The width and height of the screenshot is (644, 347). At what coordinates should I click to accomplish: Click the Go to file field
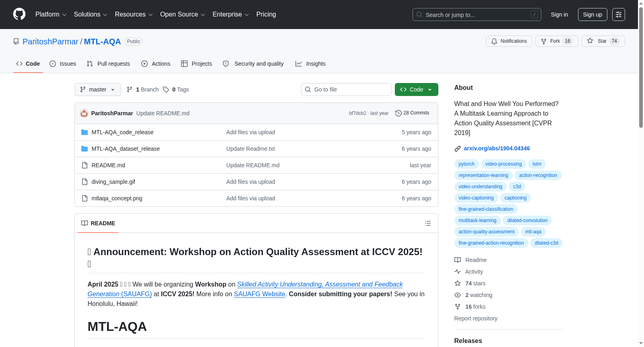coord(346,89)
